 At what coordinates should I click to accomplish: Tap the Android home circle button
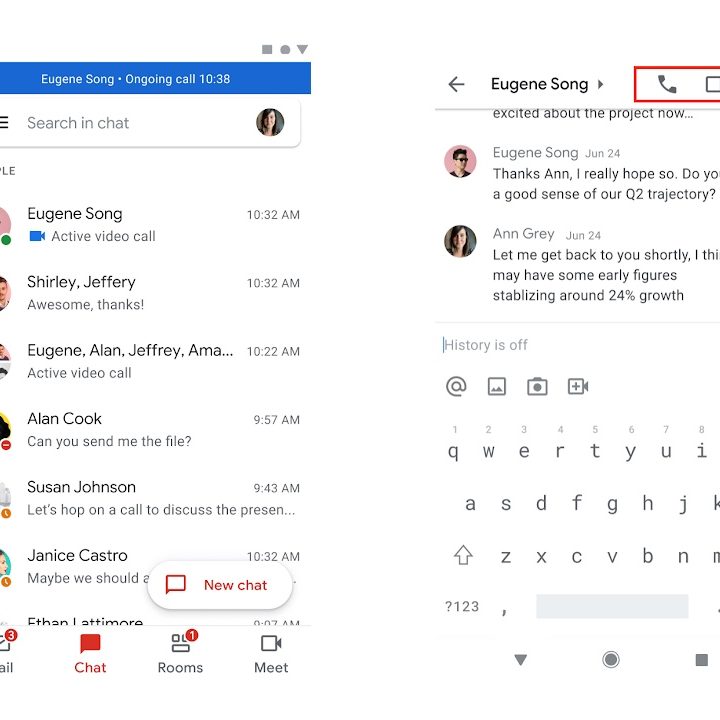click(x=611, y=660)
